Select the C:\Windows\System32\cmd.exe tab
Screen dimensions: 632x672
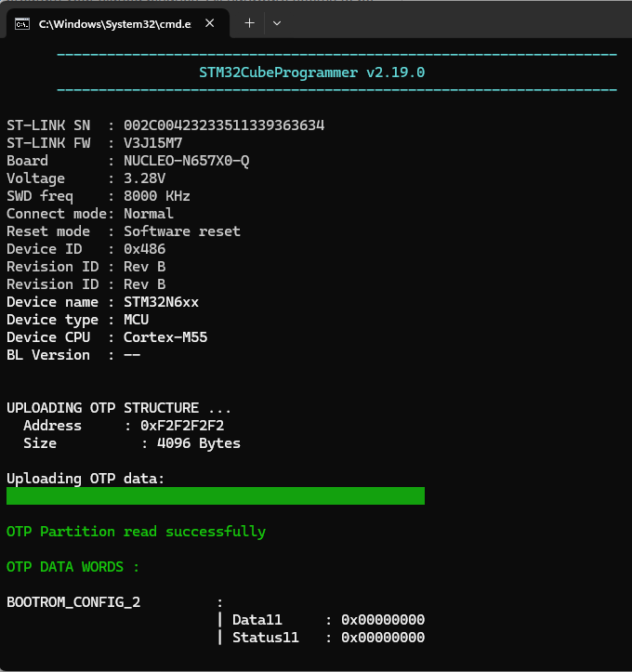[118, 23]
